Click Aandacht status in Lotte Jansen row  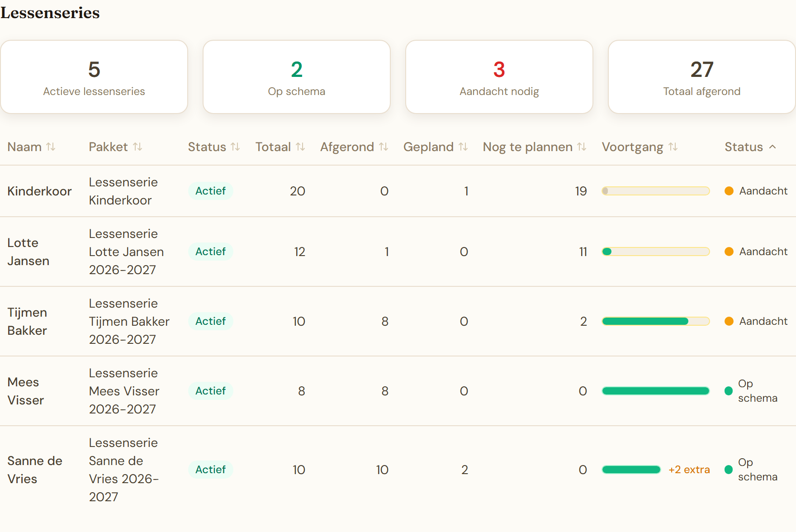756,252
